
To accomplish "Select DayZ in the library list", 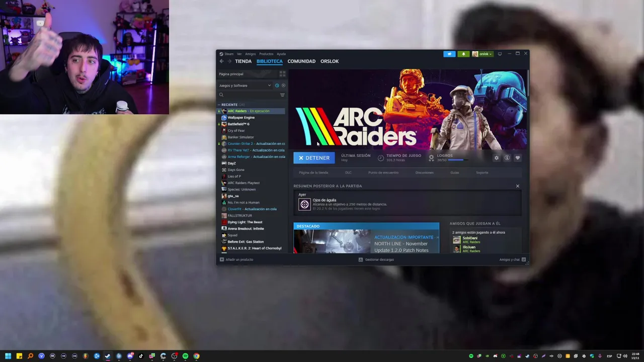I will coord(251,163).
